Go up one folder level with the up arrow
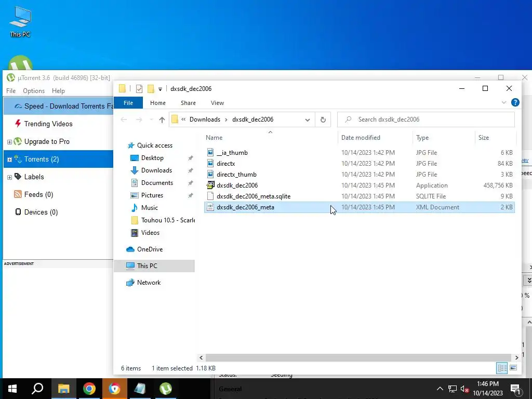 click(x=162, y=120)
